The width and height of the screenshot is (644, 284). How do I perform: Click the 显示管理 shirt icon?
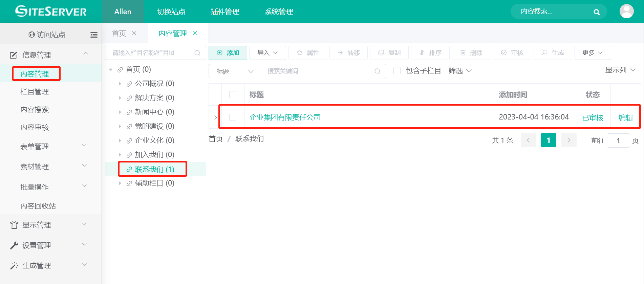point(14,225)
